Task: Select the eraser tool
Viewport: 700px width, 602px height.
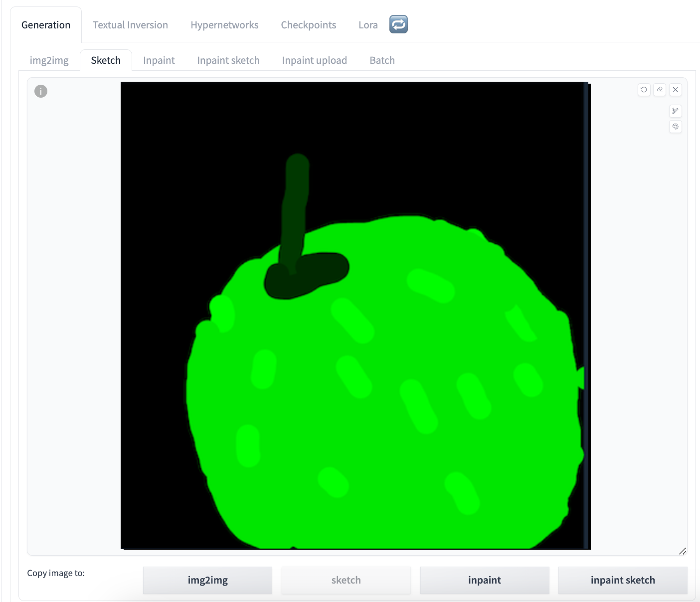Action: click(660, 90)
